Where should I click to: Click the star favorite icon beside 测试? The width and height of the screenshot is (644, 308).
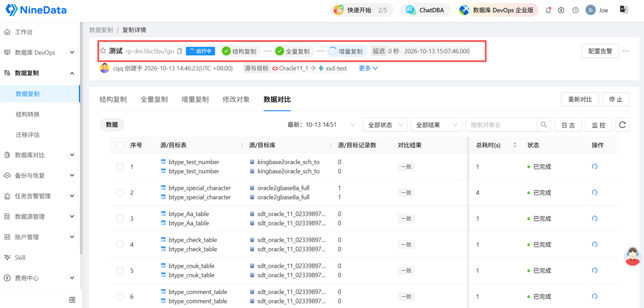click(103, 51)
